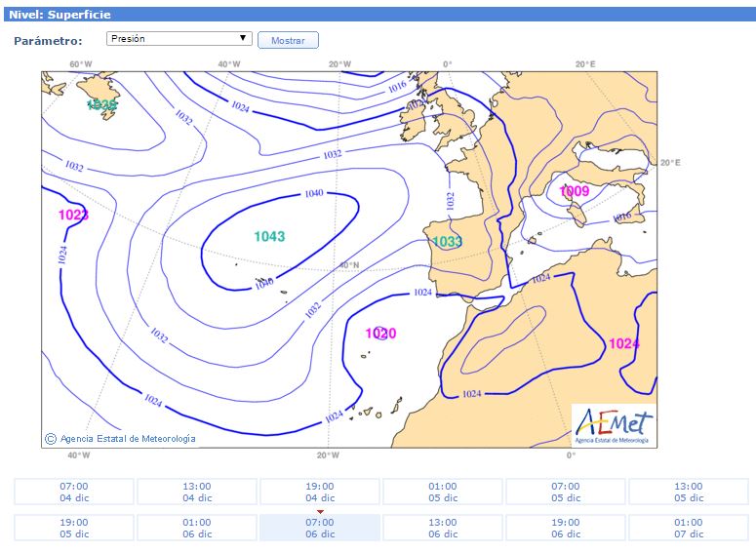Open the Parámetro dropdown showing Presión
This screenshot has width=756, height=553.
179,39
